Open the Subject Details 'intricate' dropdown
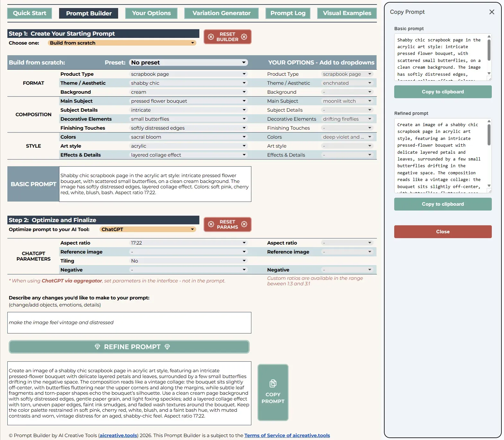 click(x=188, y=110)
